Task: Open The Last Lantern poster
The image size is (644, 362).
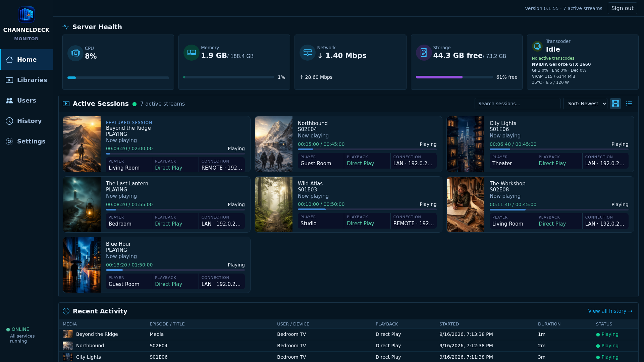Action: pyautogui.click(x=82, y=204)
